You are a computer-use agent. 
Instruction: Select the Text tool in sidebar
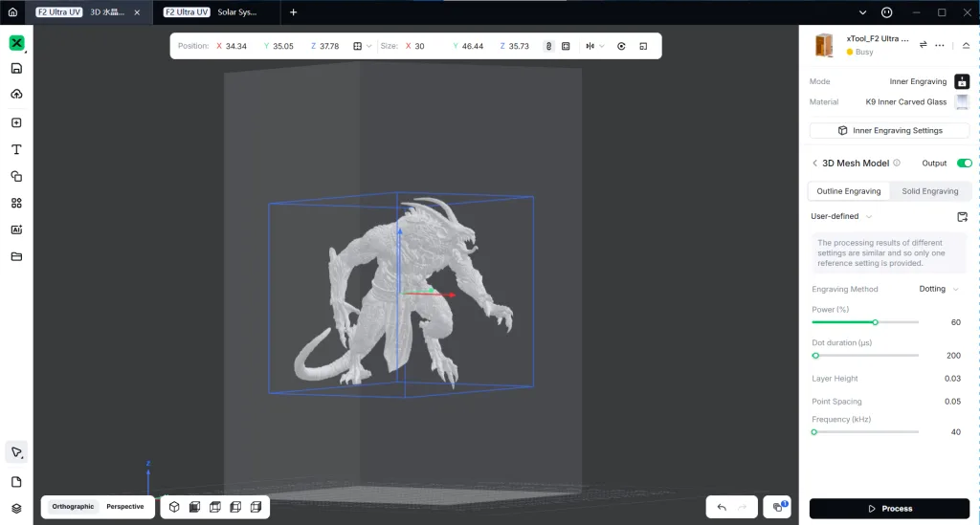pyautogui.click(x=16, y=149)
